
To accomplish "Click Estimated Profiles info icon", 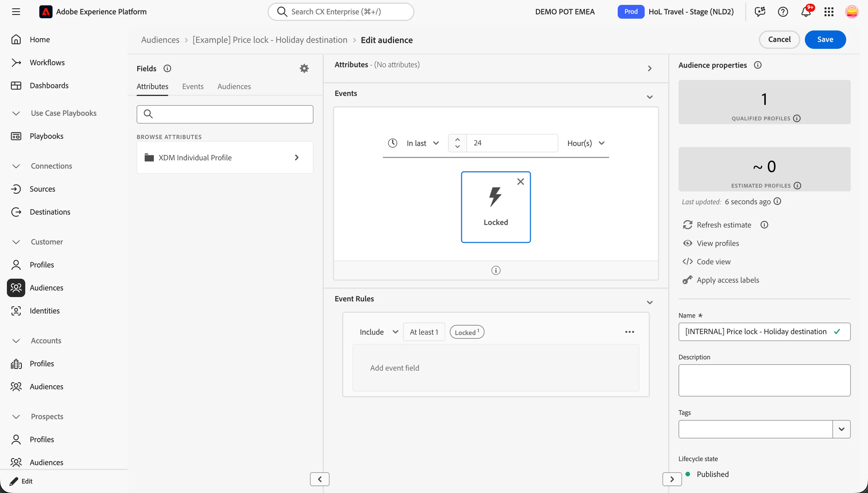I will [797, 186].
